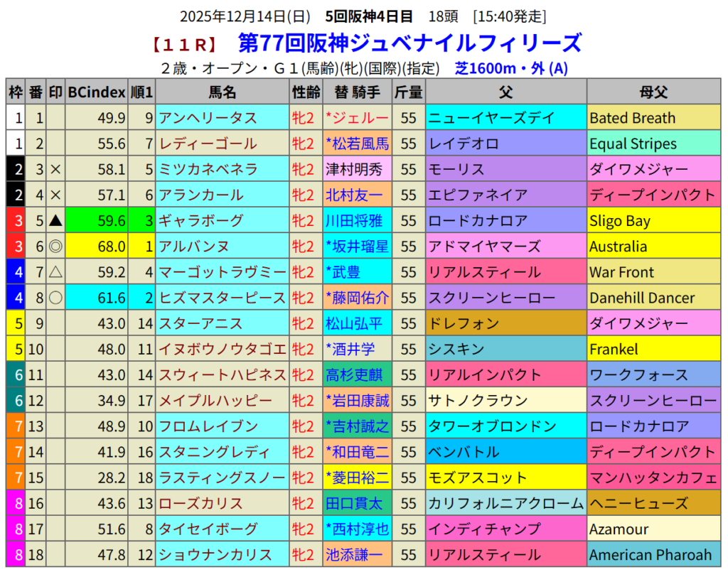728x572 pixels.
Task: Click the ○ mark for ヒズマスターピース
Action: (x=55, y=298)
